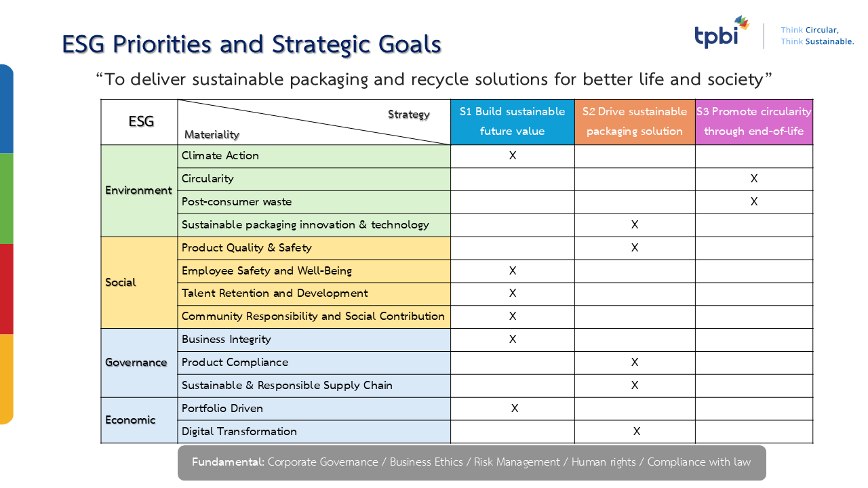Select the S2 Drive sustainable packaging solution header
This screenshot has width=868, height=488.
click(x=634, y=122)
